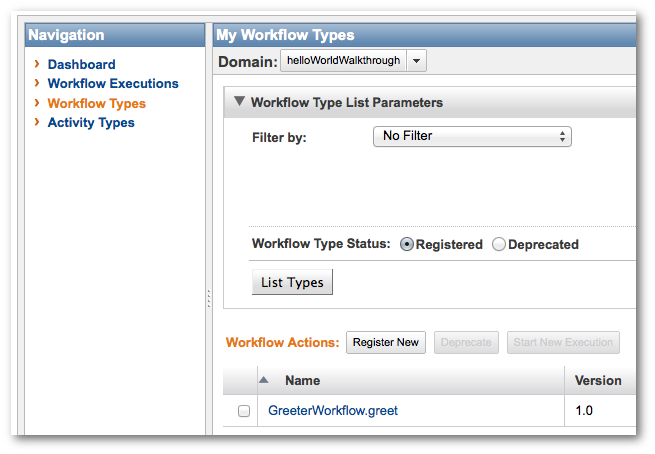Collapse Workflow Type List Parameters section
The image size is (655, 454).
pos(239,101)
